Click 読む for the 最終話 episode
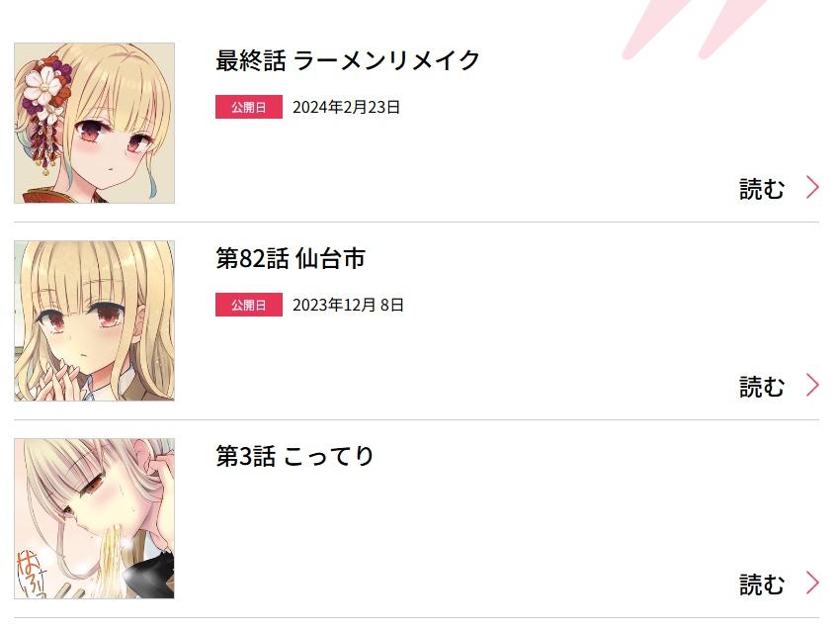 [x=762, y=189]
